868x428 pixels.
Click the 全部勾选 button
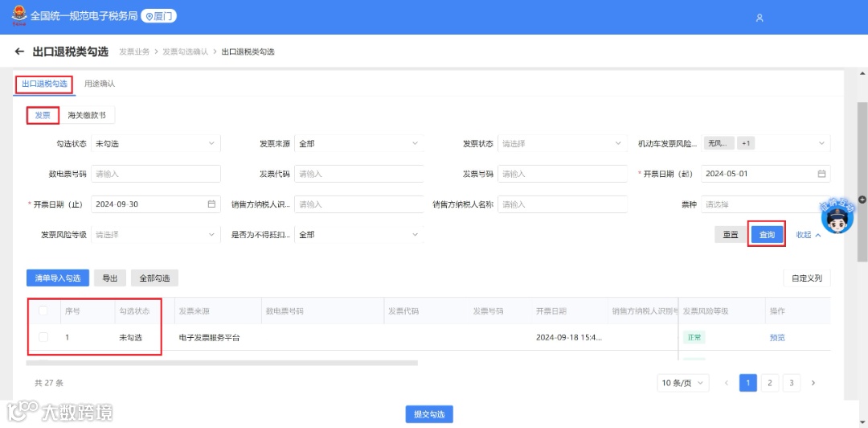coord(154,278)
